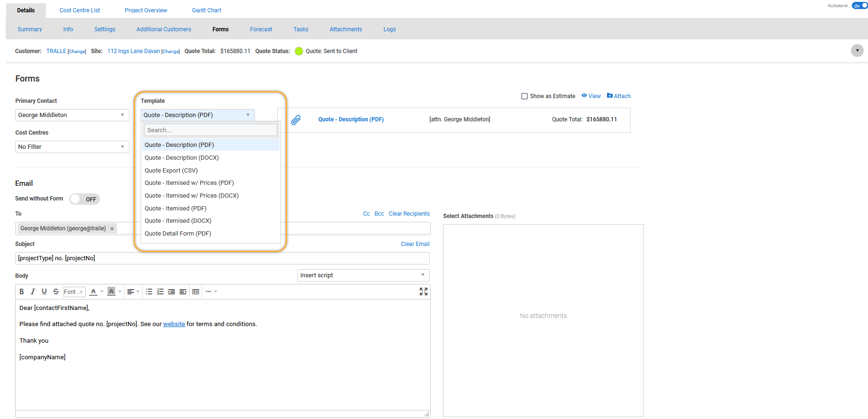Toggle the Send without Form switch
The image size is (868, 419).
[x=84, y=199]
